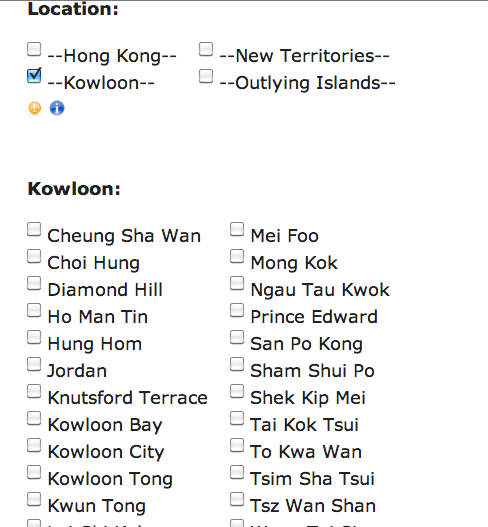Image resolution: width=488 pixels, height=527 pixels.
Task: Check the --Hong Kong-- region checkbox
Action: [34, 49]
